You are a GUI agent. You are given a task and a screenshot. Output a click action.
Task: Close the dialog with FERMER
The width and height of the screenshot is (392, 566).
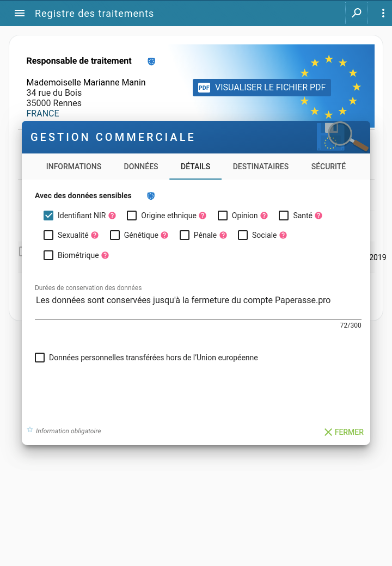344,432
